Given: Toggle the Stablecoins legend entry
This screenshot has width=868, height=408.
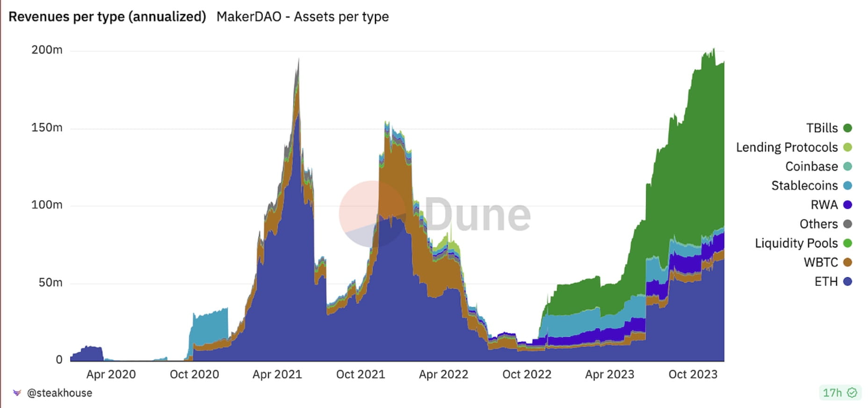Looking at the screenshot, I should (x=811, y=185).
